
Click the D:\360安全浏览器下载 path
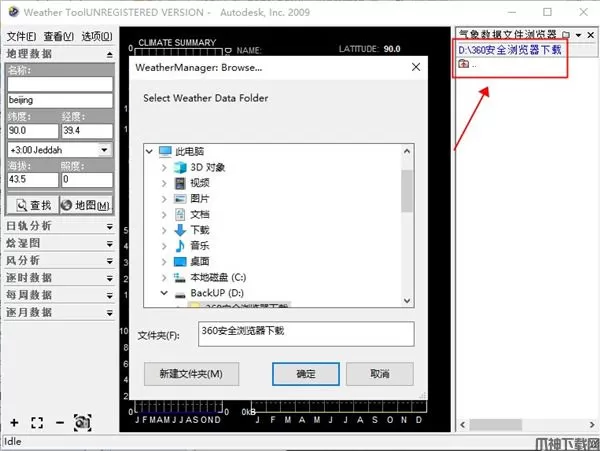click(510, 50)
